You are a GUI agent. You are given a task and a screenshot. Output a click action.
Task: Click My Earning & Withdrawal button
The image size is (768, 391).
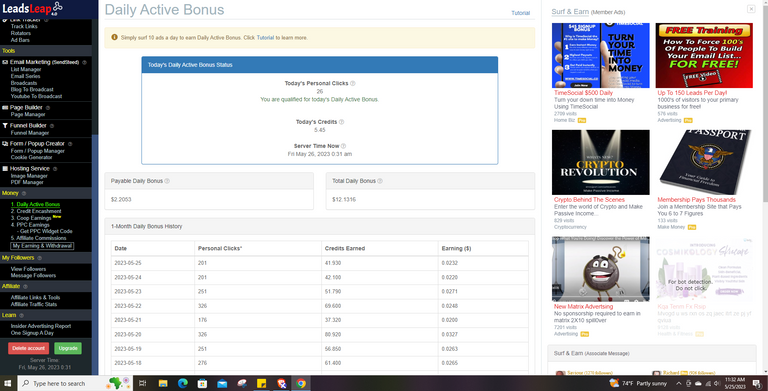coord(42,246)
